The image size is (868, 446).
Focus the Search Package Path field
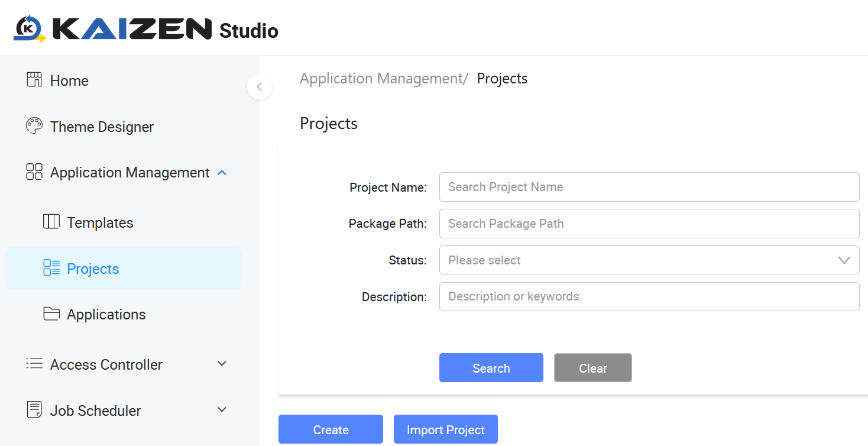[649, 224]
